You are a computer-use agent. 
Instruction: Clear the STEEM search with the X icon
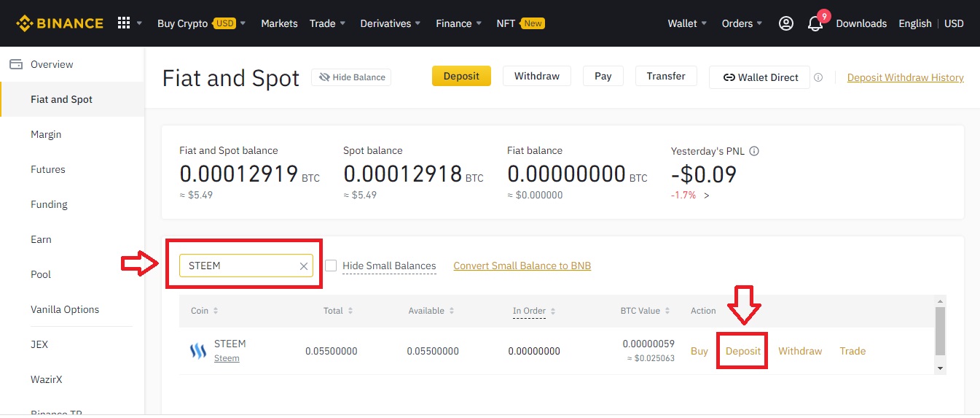304,266
